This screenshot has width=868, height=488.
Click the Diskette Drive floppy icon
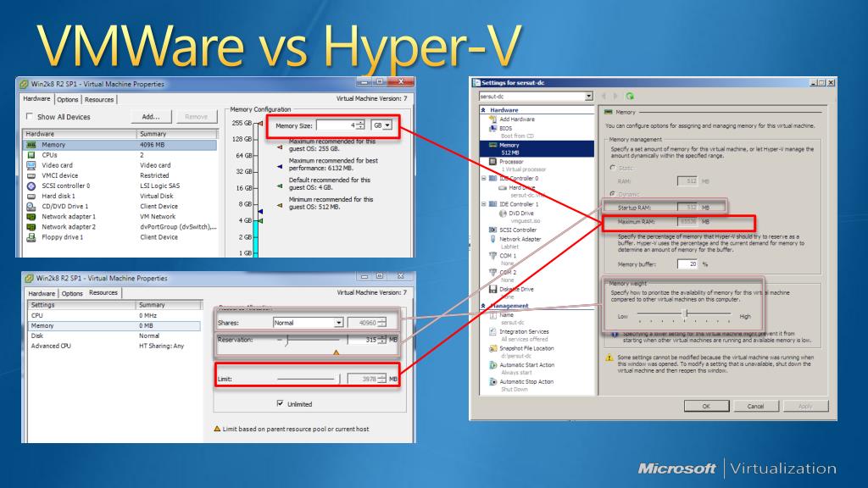coord(492,289)
